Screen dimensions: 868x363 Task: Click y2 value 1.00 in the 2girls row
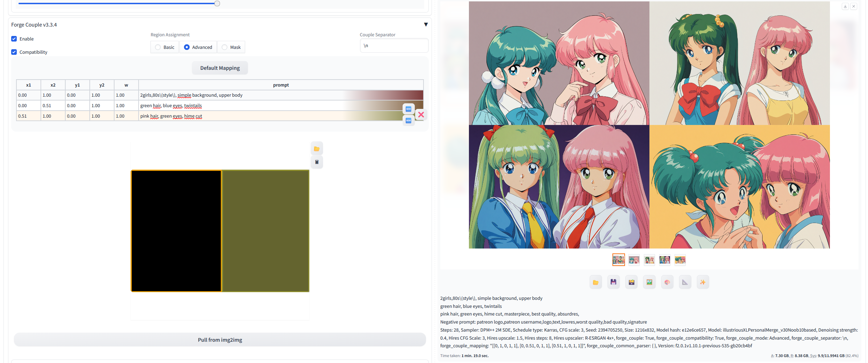point(102,95)
